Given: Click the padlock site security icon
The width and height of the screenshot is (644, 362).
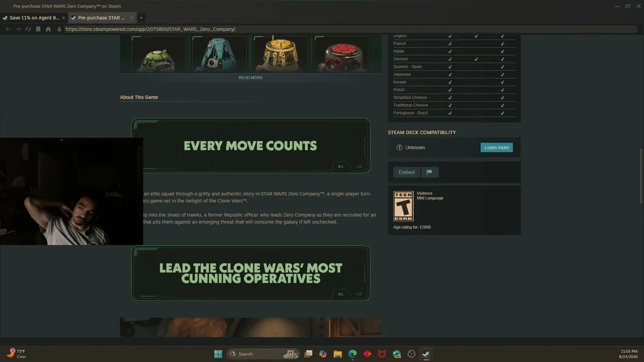Looking at the screenshot, I should pos(59,29).
